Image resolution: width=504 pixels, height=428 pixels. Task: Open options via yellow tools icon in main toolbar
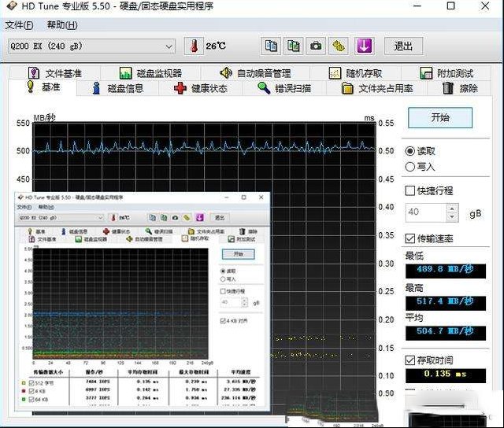click(x=338, y=46)
